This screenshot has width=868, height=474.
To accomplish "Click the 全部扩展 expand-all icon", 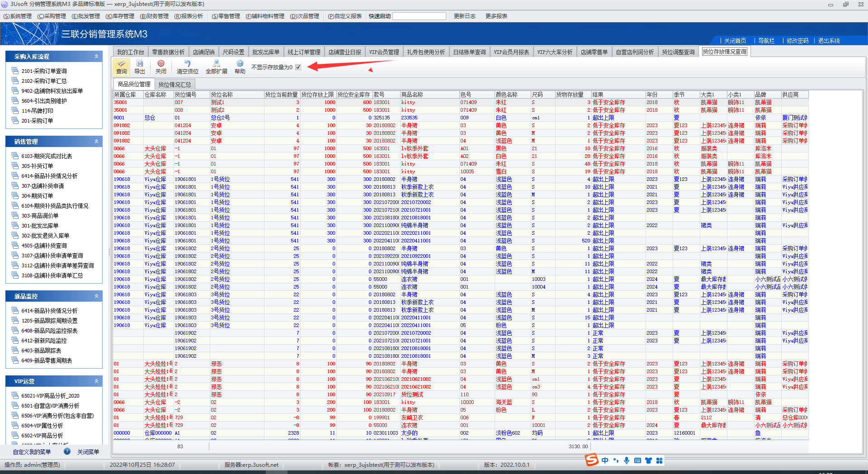I will point(216,67).
